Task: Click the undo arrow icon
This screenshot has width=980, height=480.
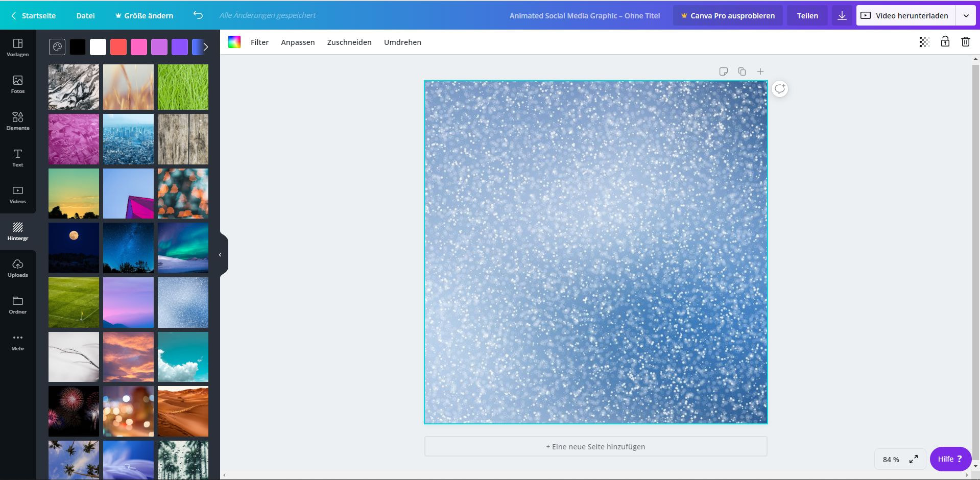Action: [x=198, y=15]
